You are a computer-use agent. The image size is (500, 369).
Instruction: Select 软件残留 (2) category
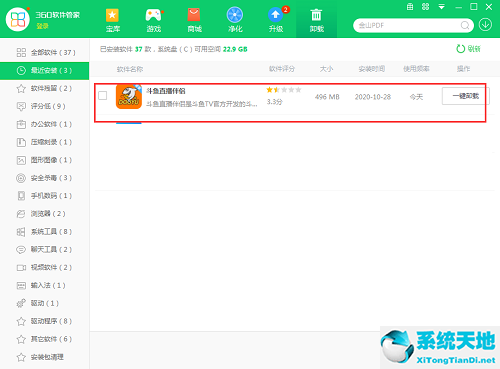pos(45,88)
